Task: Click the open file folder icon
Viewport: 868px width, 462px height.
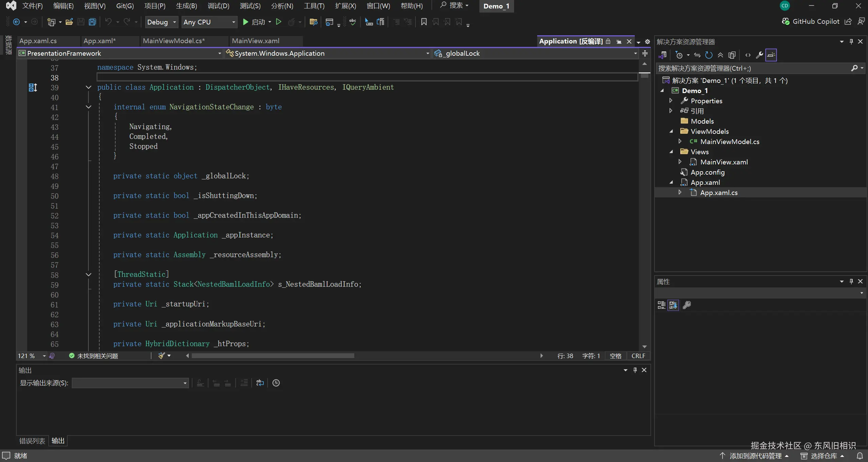Action: pos(69,22)
